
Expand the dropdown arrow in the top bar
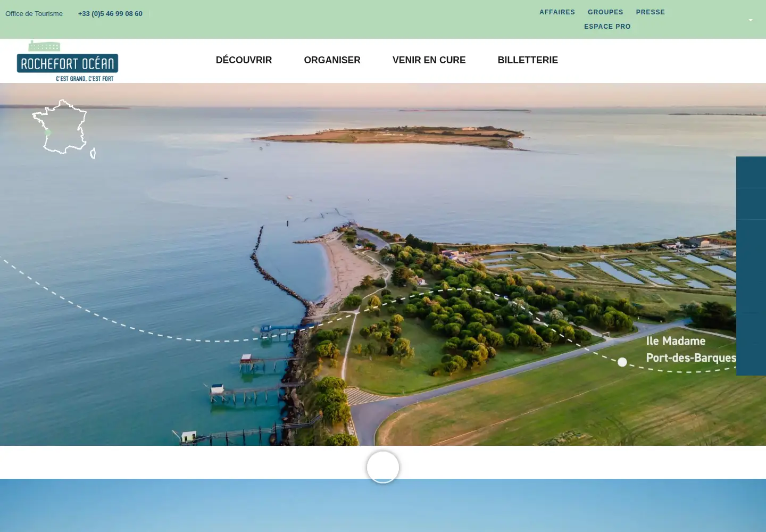tap(751, 20)
